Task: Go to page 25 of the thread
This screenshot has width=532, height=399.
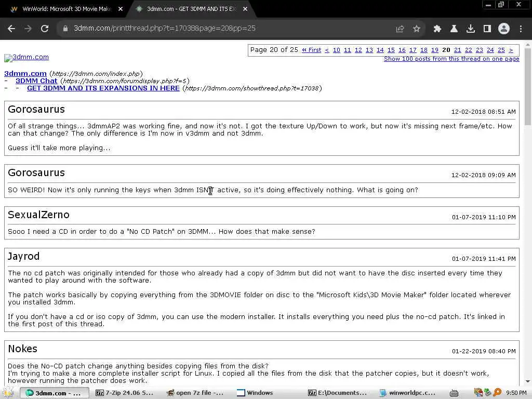Action: pos(501,50)
